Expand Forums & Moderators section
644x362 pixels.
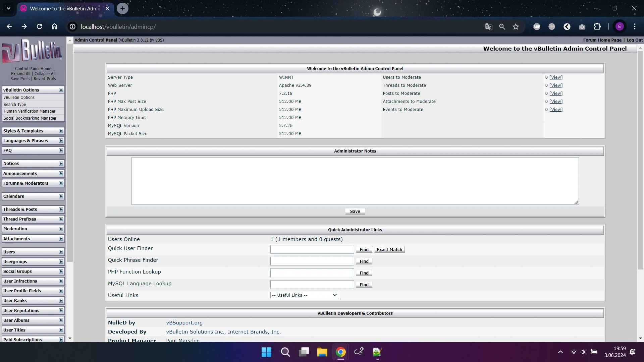click(x=61, y=183)
